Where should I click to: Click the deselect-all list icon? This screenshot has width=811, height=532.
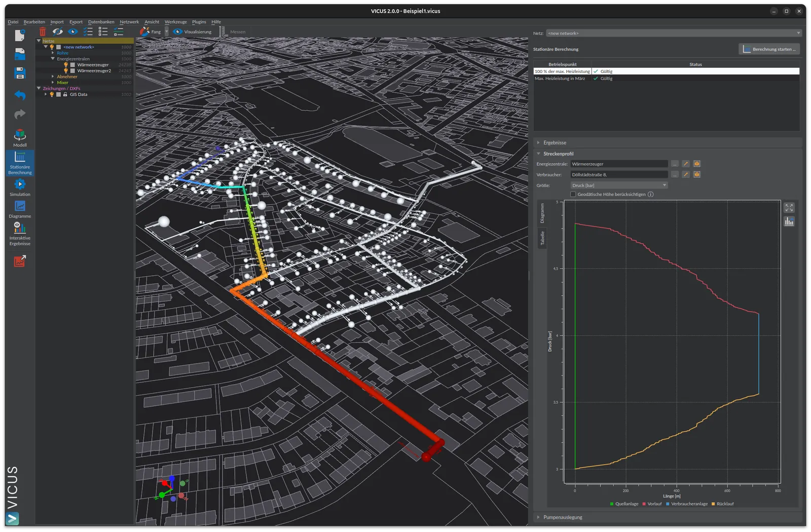[103, 31]
